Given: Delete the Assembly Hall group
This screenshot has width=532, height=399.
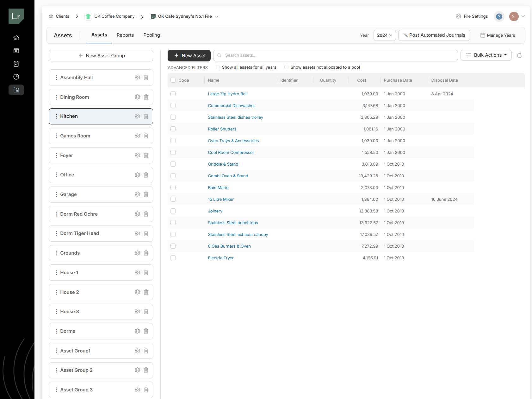Looking at the screenshot, I should (x=146, y=78).
